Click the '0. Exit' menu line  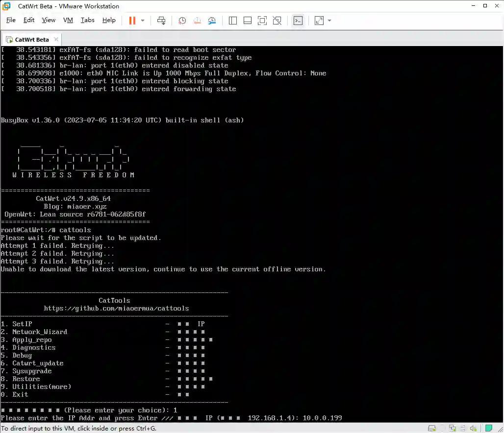click(95, 394)
